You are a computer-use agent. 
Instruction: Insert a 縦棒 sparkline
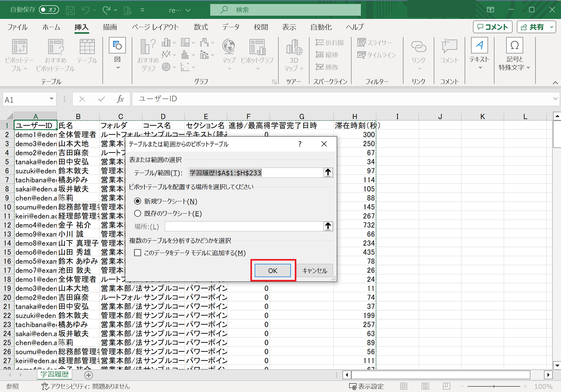[327, 55]
